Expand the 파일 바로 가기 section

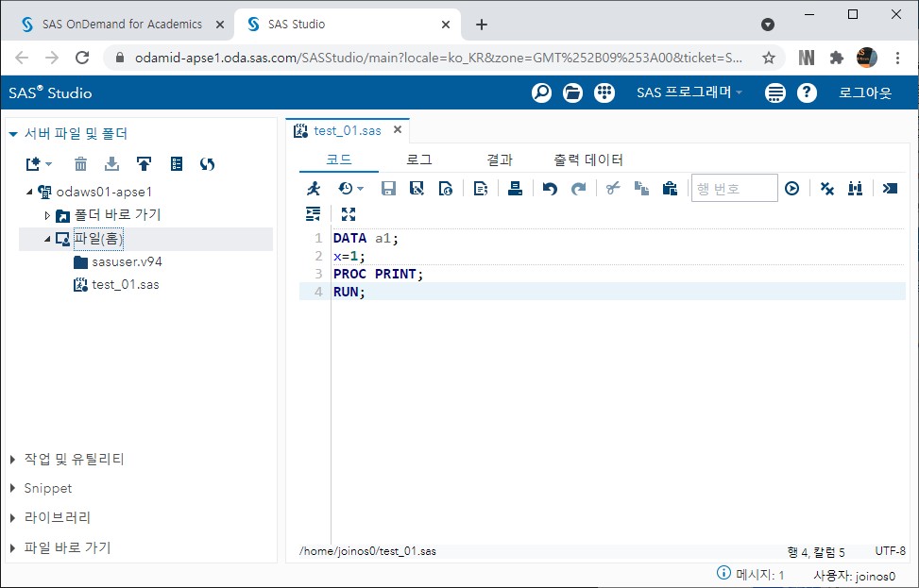[x=13, y=548]
